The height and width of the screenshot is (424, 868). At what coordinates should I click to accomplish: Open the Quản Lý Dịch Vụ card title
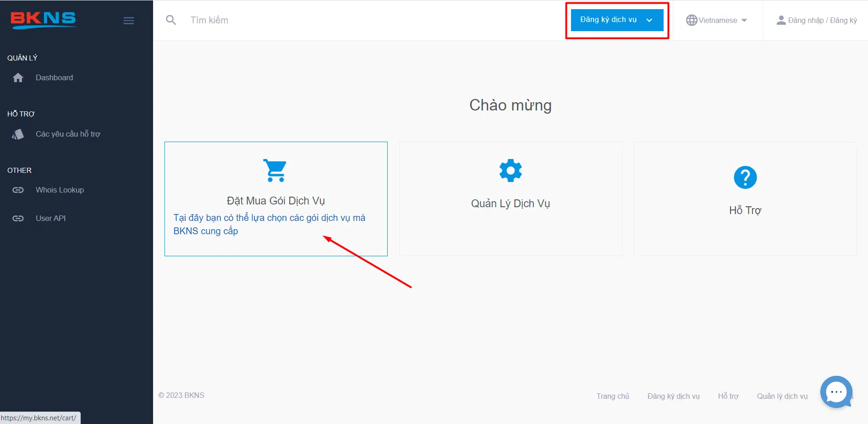[511, 204]
